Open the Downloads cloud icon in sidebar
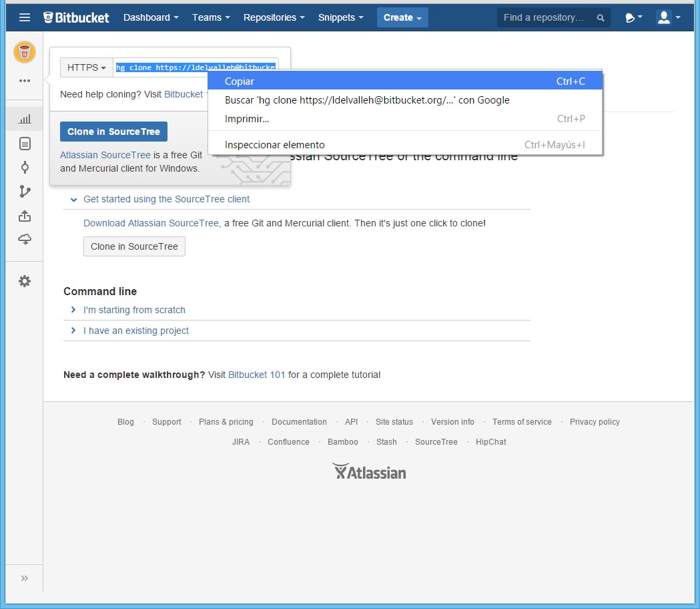 tap(25, 240)
